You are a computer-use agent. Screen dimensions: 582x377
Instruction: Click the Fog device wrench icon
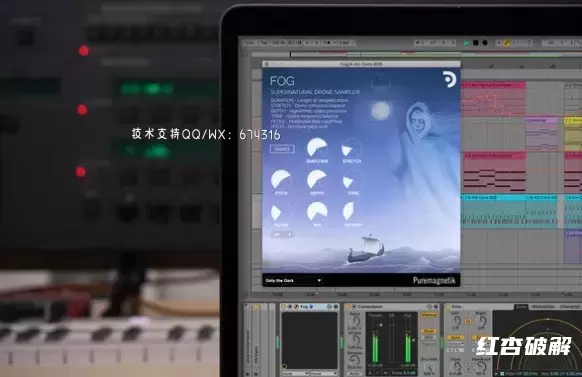[x=296, y=306]
